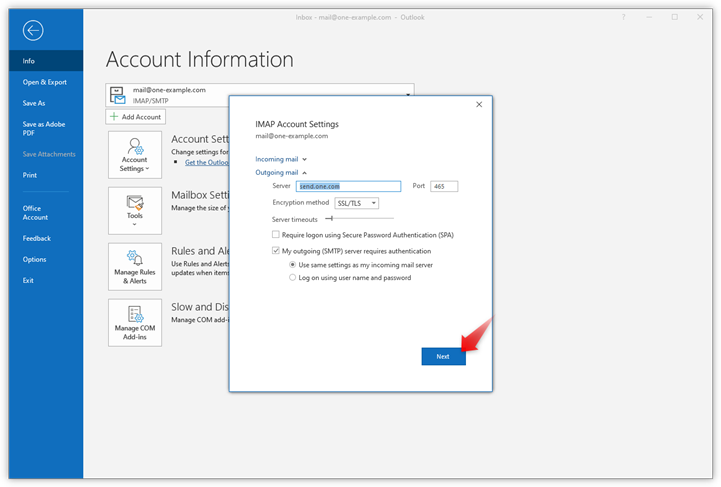The height and width of the screenshot is (487, 721).
Task: Open Manage COM Add-ins icon button
Action: pos(134,322)
